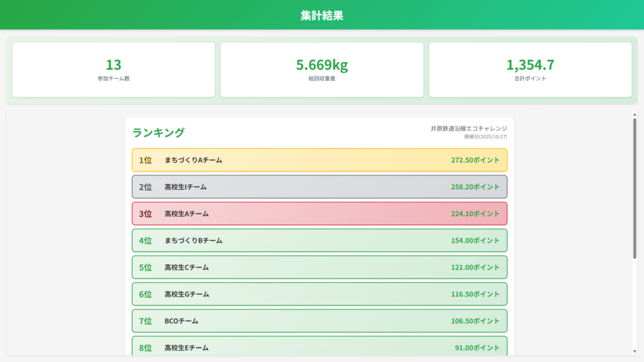This screenshot has width=644, height=362.
Task: Click the 総回収重量 5.669kg card
Action: coord(321,70)
